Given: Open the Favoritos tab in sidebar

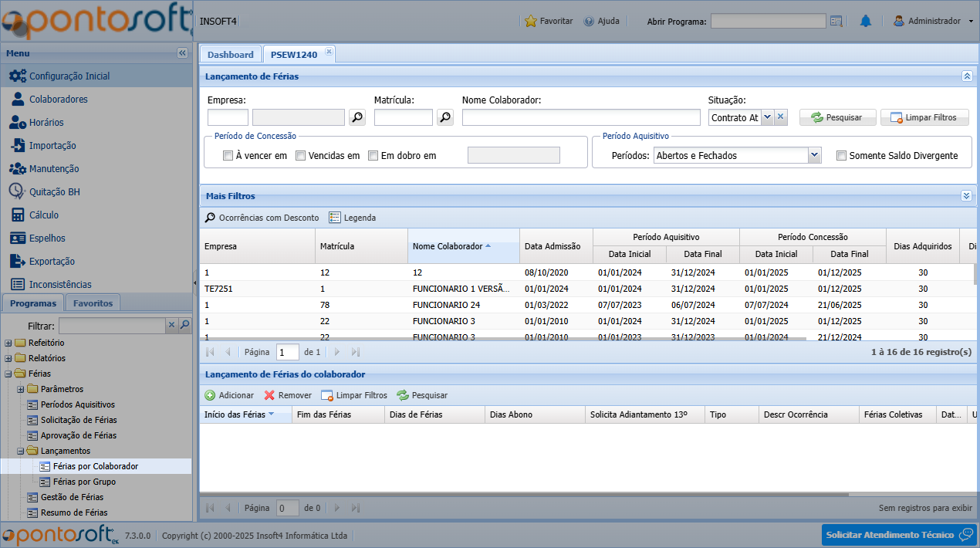Looking at the screenshot, I should [93, 303].
